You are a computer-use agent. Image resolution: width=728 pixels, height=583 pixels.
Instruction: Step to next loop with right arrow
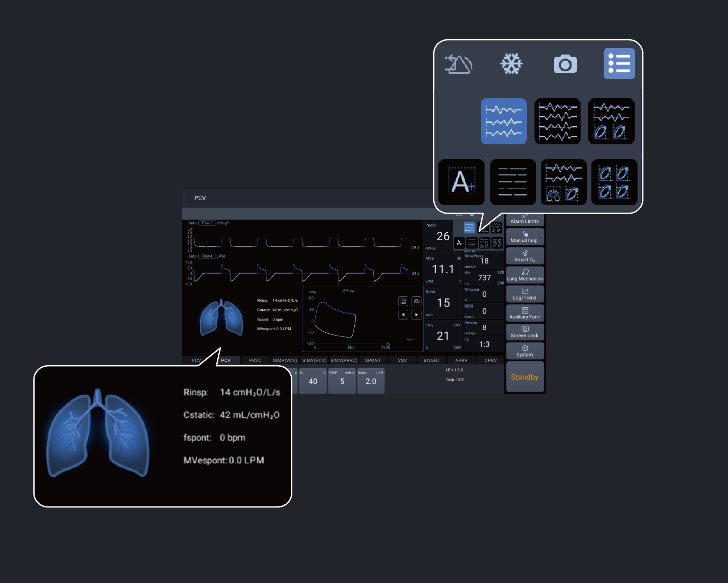[416, 315]
